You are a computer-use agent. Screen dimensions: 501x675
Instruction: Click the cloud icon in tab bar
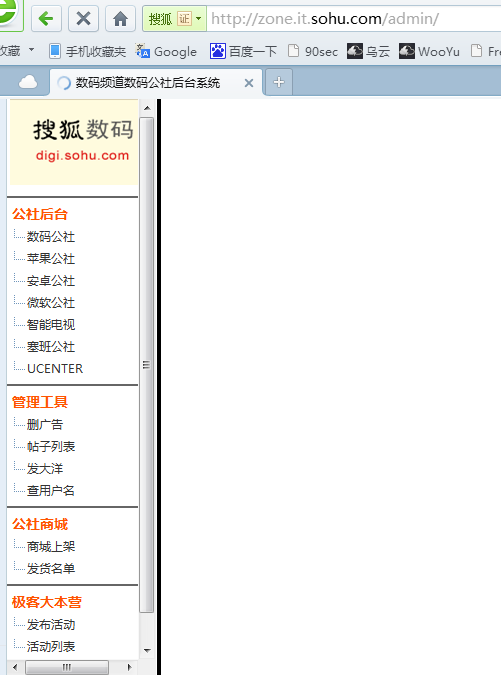point(28,82)
